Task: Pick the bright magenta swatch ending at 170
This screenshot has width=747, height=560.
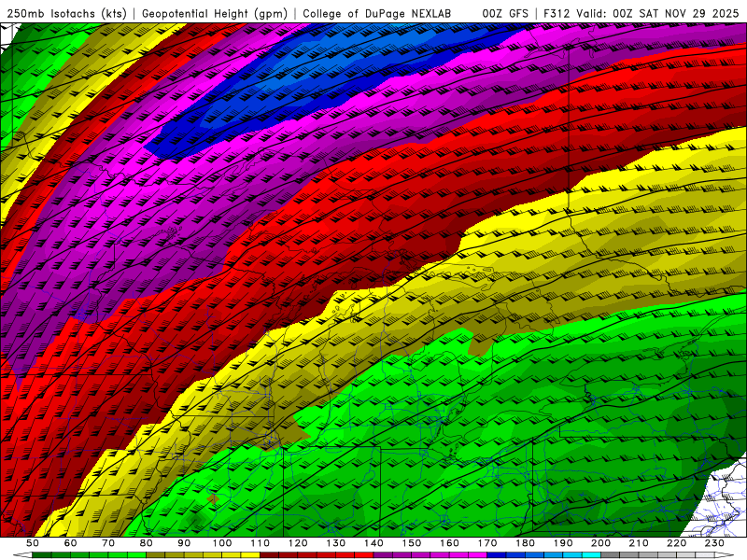Action: (x=477, y=554)
